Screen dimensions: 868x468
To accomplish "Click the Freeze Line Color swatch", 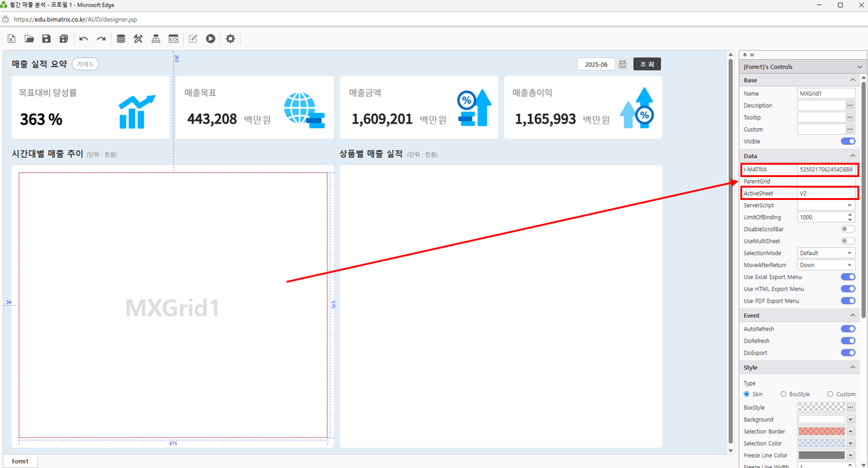I will coord(822,456).
